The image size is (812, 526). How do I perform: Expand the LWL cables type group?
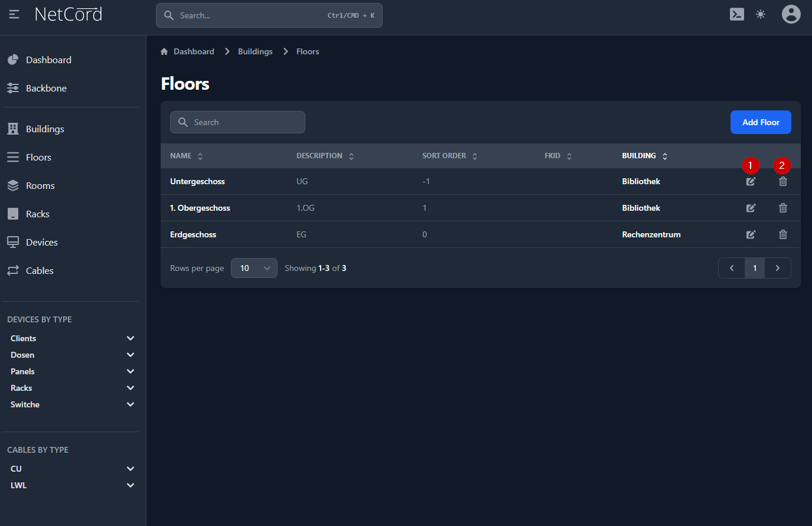[x=131, y=485]
